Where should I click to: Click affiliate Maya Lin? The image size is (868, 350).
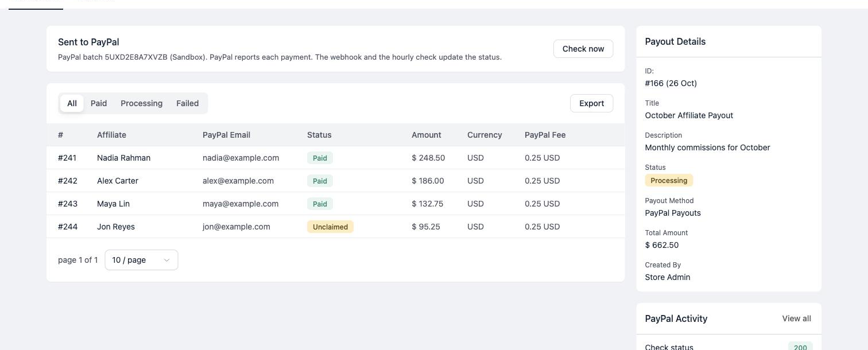pyautogui.click(x=113, y=204)
